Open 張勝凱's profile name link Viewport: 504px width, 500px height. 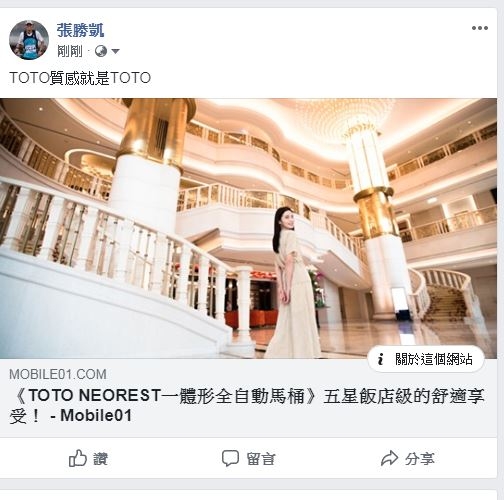tap(80, 31)
